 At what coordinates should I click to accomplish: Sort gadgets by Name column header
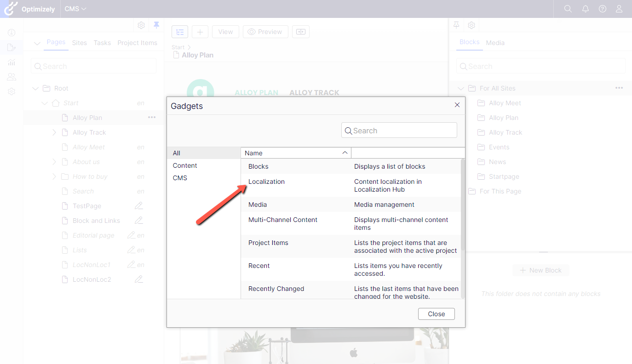coord(296,153)
